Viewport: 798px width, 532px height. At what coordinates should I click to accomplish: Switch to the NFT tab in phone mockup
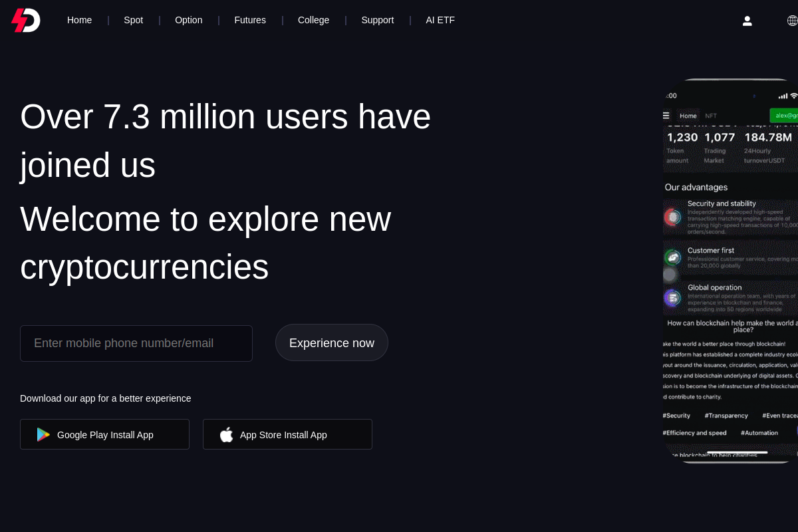[x=710, y=115]
